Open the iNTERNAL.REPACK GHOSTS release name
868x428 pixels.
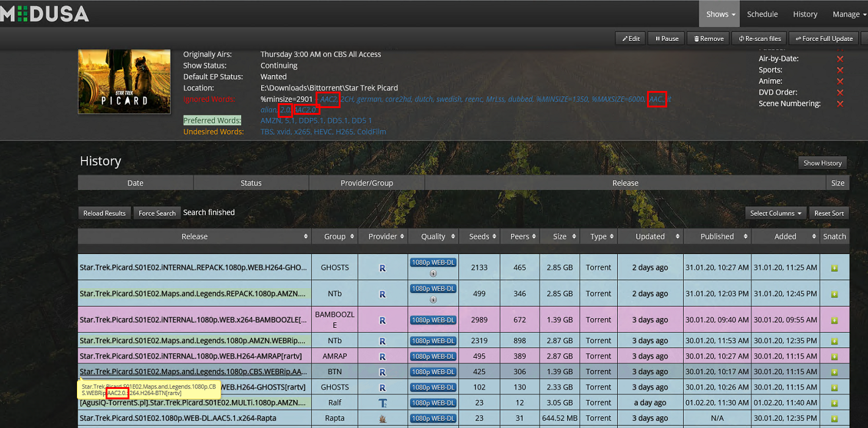(x=193, y=268)
